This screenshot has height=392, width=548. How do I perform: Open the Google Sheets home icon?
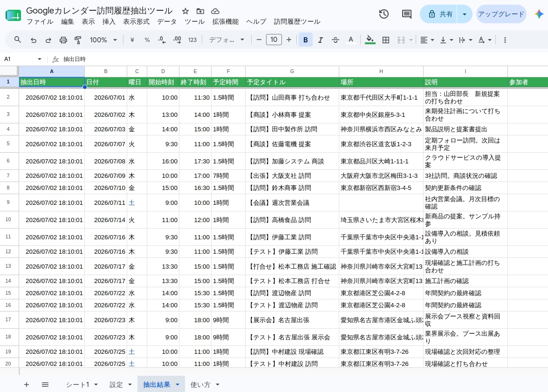(x=13, y=16)
